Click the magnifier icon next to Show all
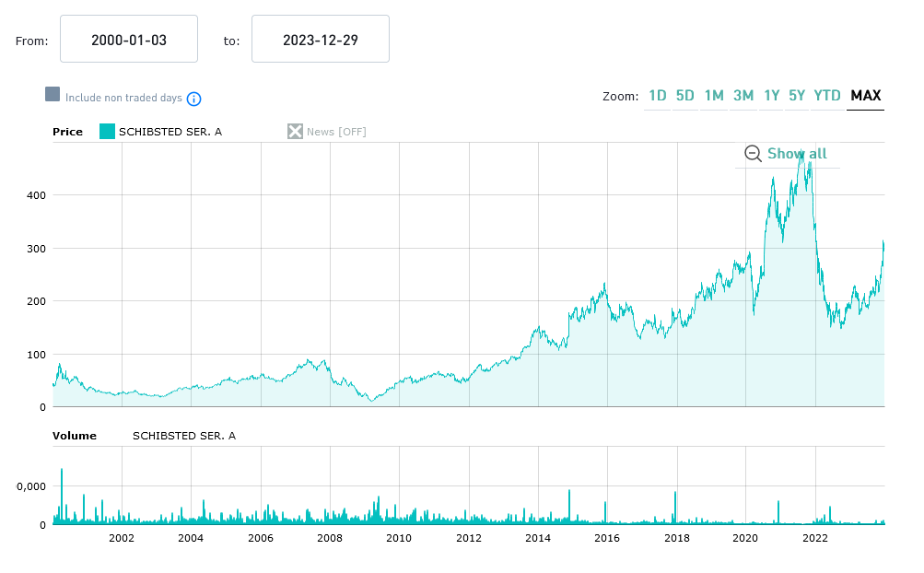The image size is (924, 573). tap(753, 154)
